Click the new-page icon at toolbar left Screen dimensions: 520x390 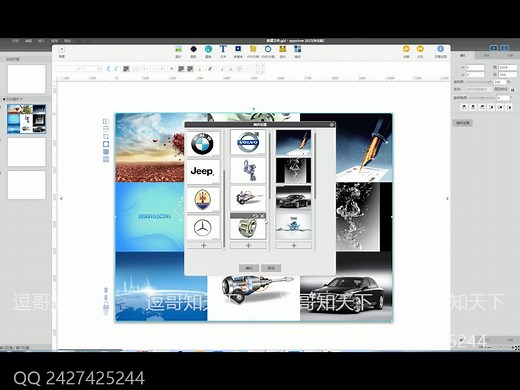tap(62, 49)
